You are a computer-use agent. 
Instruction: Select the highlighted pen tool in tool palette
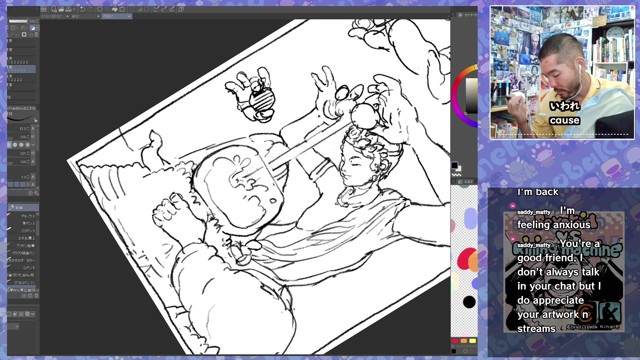[x=33, y=28]
